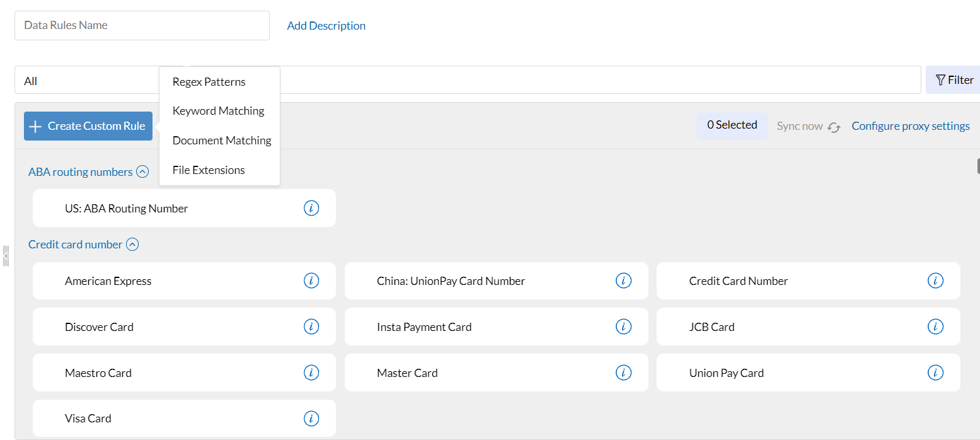Choose Regex Patterns from the menu
The height and width of the screenshot is (440, 980).
click(x=209, y=82)
